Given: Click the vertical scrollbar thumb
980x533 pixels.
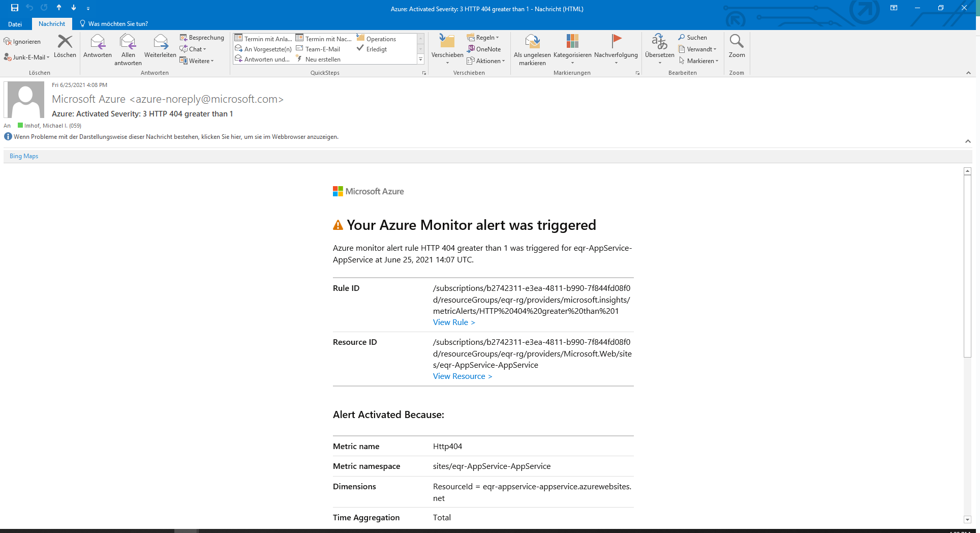Looking at the screenshot, I should [968, 267].
